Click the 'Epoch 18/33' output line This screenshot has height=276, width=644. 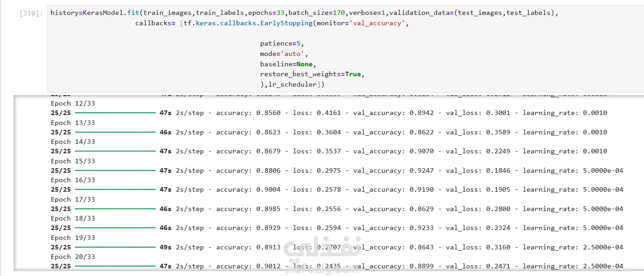[x=73, y=218]
